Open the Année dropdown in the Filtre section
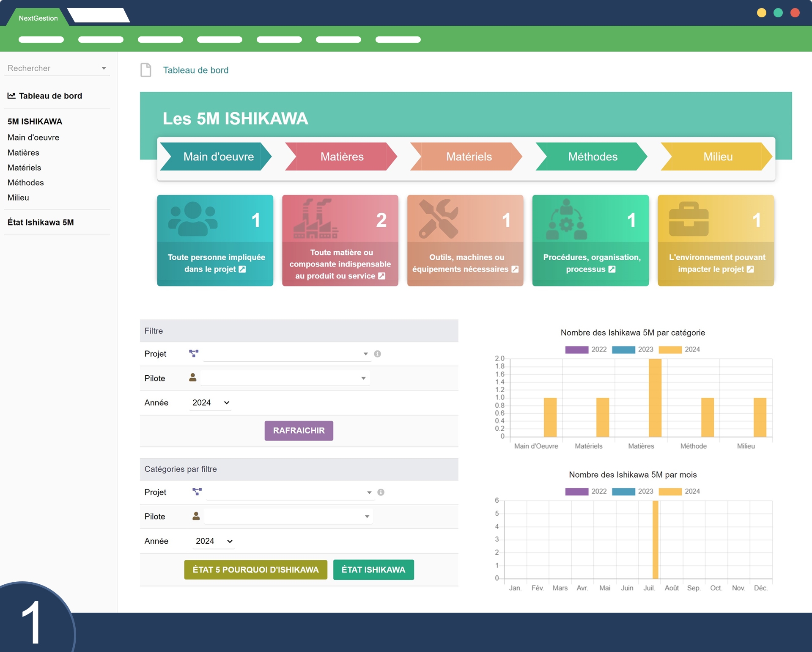 (x=210, y=403)
